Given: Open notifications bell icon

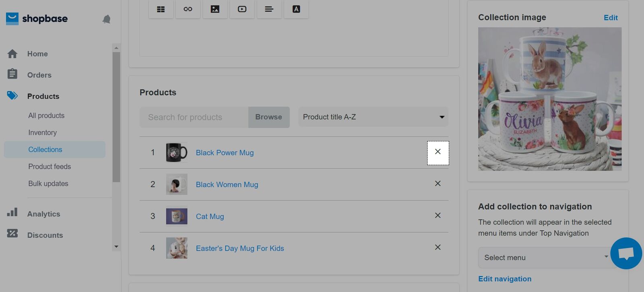Looking at the screenshot, I should 106,19.
